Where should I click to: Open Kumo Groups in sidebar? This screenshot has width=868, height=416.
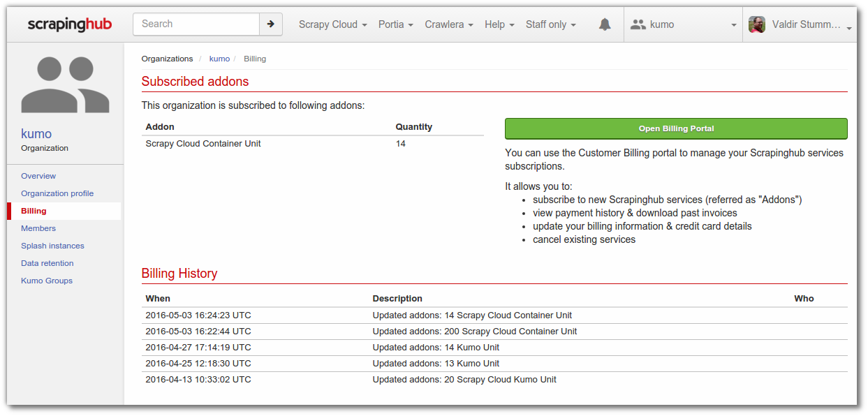pyautogui.click(x=47, y=281)
